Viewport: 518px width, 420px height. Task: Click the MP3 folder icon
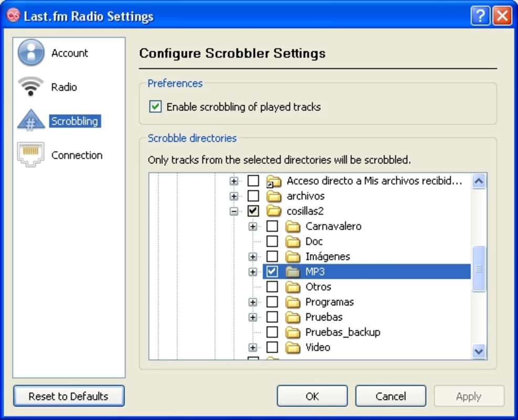[x=293, y=271]
